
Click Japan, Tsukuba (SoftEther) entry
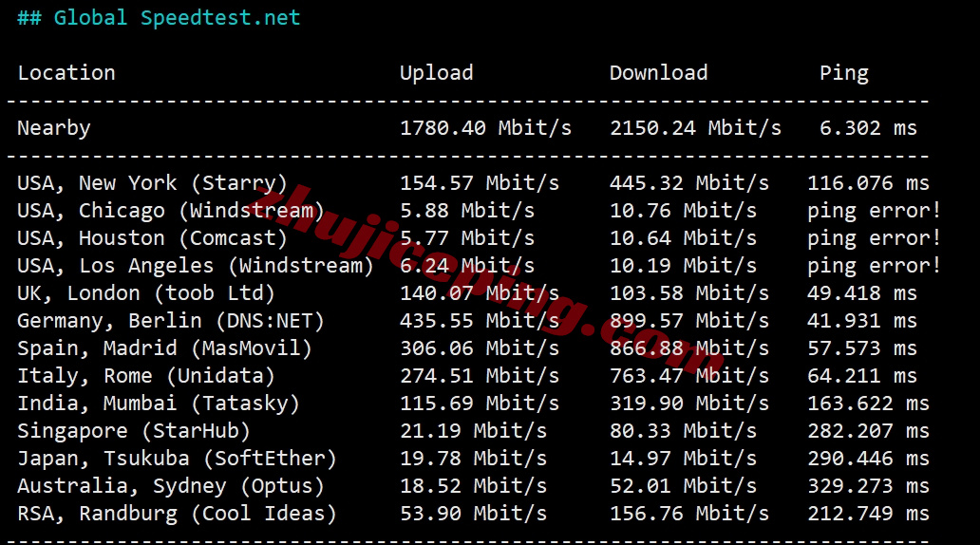[177, 459]
